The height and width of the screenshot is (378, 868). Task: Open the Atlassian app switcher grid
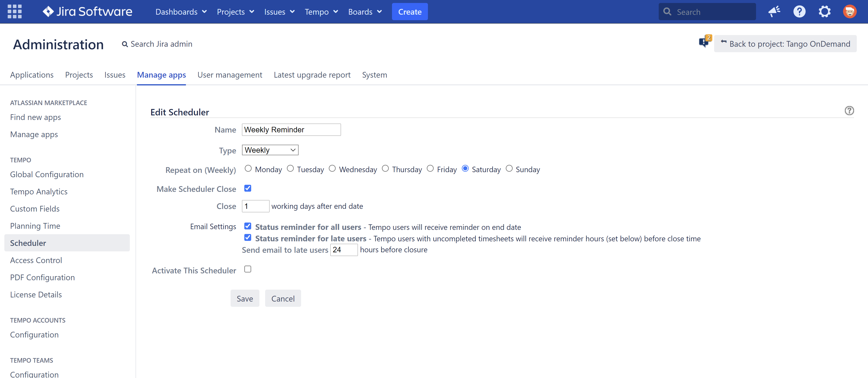pyautogui.click(x=14, y=11)
